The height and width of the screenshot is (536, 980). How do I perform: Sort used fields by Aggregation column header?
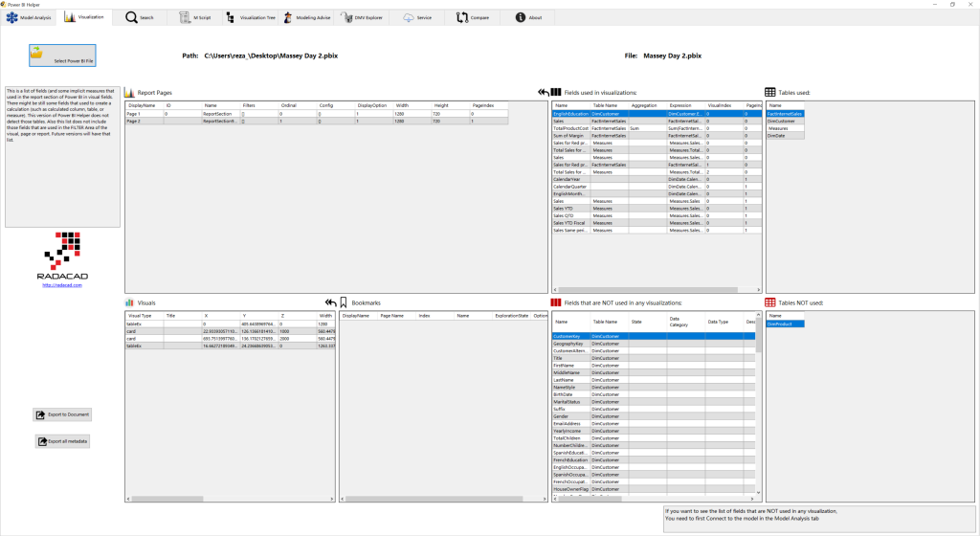click(x=644, y=105)
